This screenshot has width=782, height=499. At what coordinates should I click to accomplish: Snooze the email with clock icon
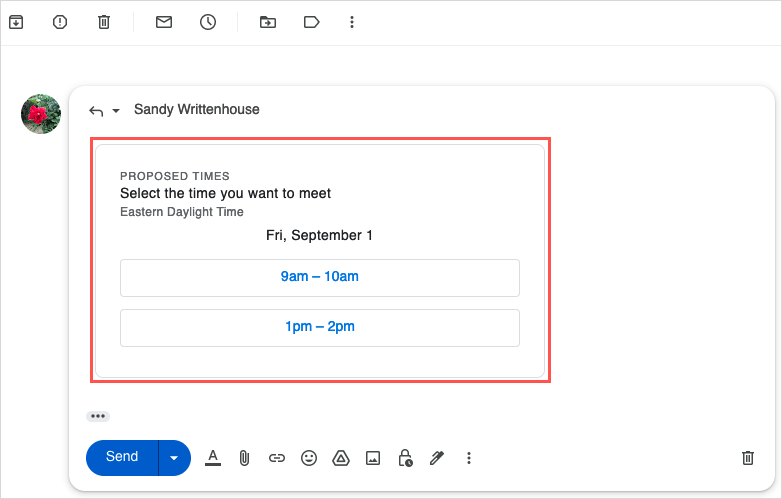pos(208,22)
